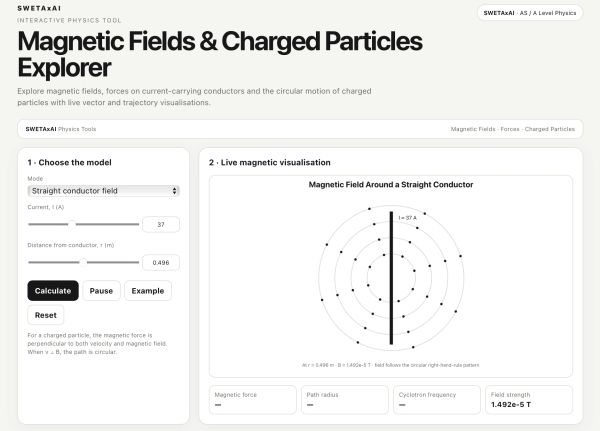Screen dimensions: 600x431
Task: Select the Path radius result card
Action: click(345, 400)
